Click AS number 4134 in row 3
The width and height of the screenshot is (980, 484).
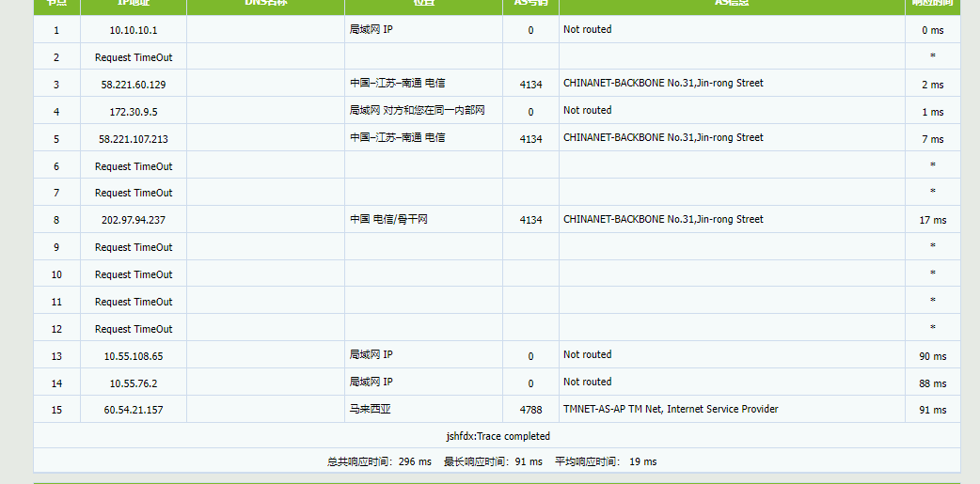pos(530,85)
